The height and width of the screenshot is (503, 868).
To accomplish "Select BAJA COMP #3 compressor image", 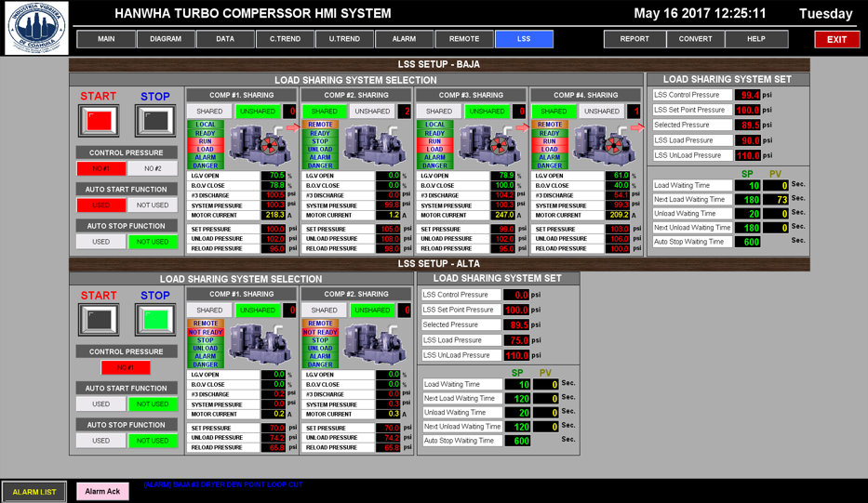I will [489, 145].
